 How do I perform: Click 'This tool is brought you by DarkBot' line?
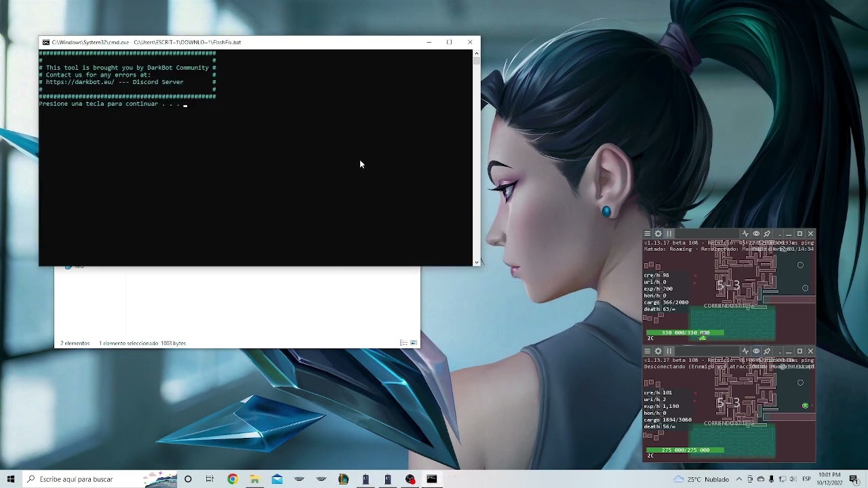(x=127, y=68)
